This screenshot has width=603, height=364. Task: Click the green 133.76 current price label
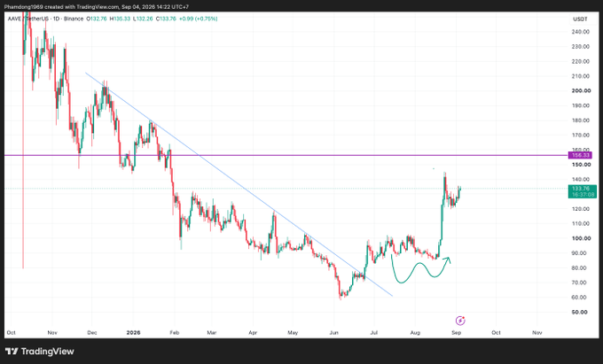tap(581, 188)
